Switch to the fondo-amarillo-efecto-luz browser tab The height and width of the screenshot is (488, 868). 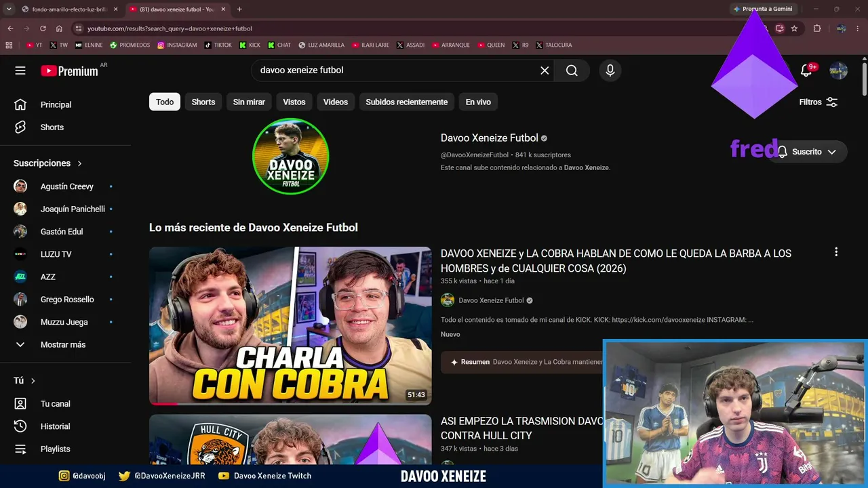click(x=70, y=9)
